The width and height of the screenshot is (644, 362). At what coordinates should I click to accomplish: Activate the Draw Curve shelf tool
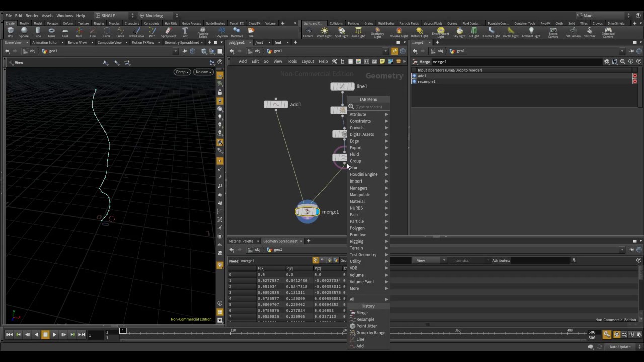pos(136,33)
